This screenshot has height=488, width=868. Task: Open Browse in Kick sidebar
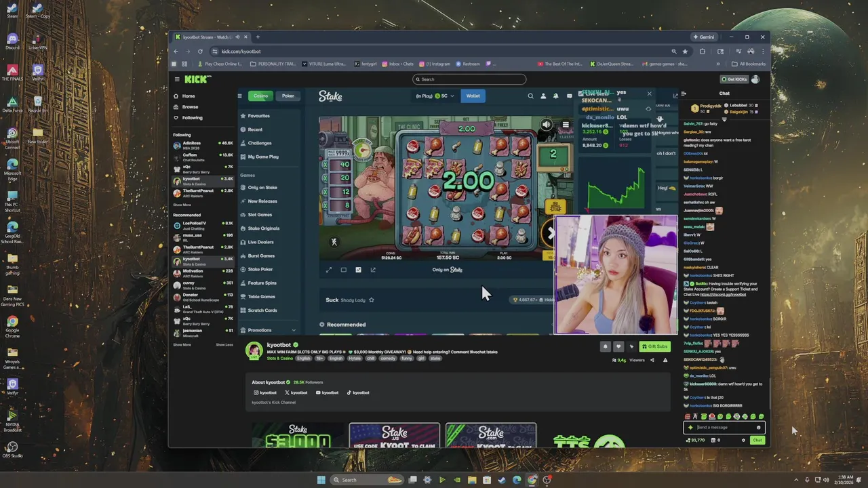190,107
